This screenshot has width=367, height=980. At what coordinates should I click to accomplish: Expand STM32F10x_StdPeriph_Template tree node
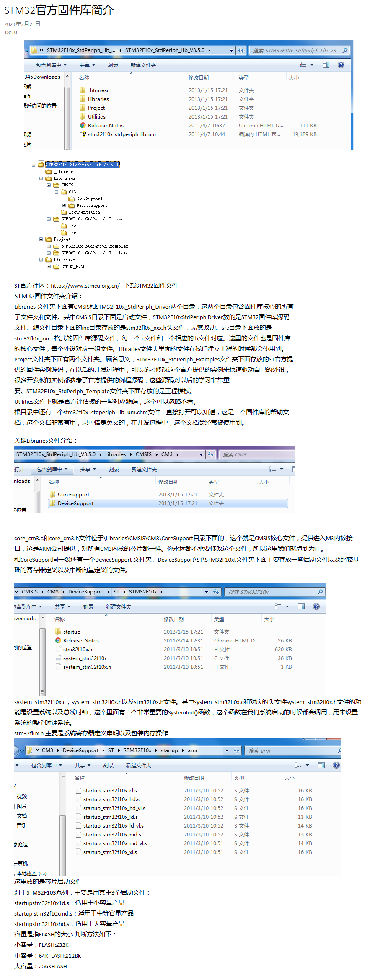click(x=49, y=253)
